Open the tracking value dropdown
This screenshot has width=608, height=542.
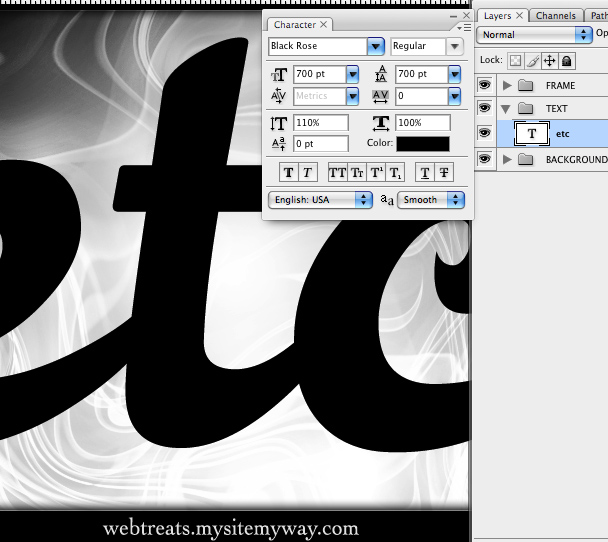pyautogui.click(x=454, y=96)
